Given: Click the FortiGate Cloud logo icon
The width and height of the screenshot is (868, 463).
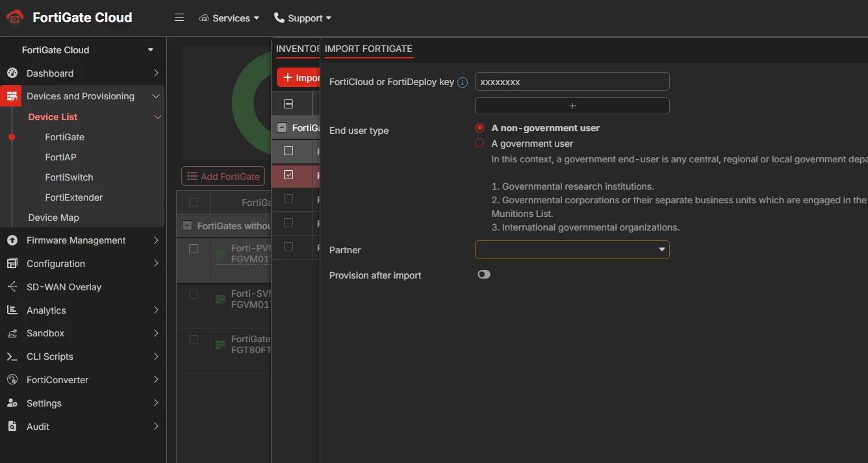Looking at the screenshot, I should point(14,18).
